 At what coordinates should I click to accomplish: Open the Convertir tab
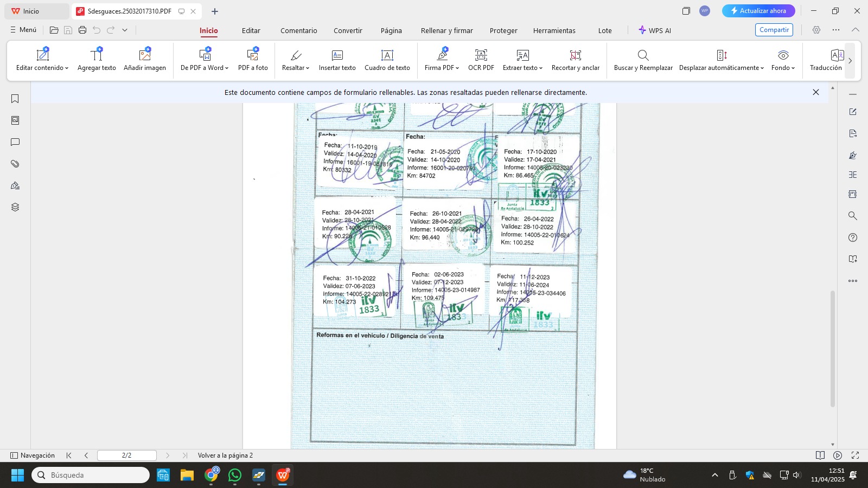(348, 30)
